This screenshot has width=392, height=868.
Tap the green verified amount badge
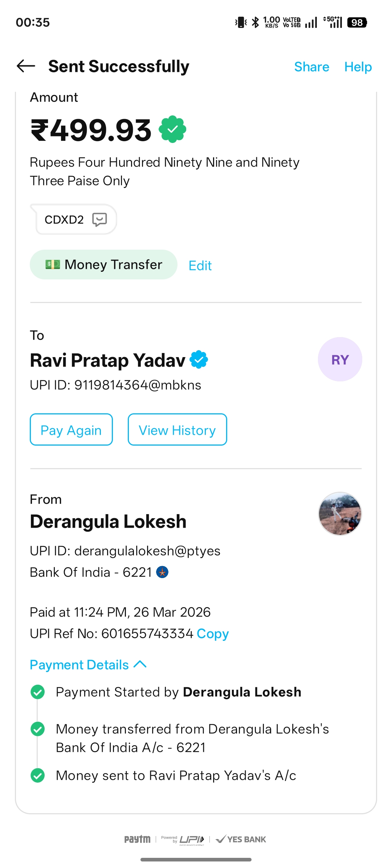tap(172, 129)
